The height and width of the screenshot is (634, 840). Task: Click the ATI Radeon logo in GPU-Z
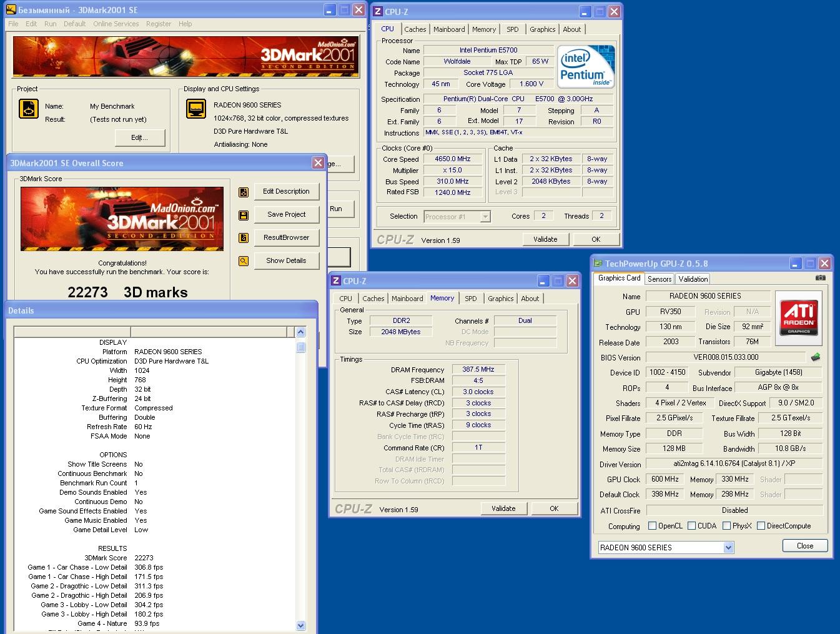point(799,318)
